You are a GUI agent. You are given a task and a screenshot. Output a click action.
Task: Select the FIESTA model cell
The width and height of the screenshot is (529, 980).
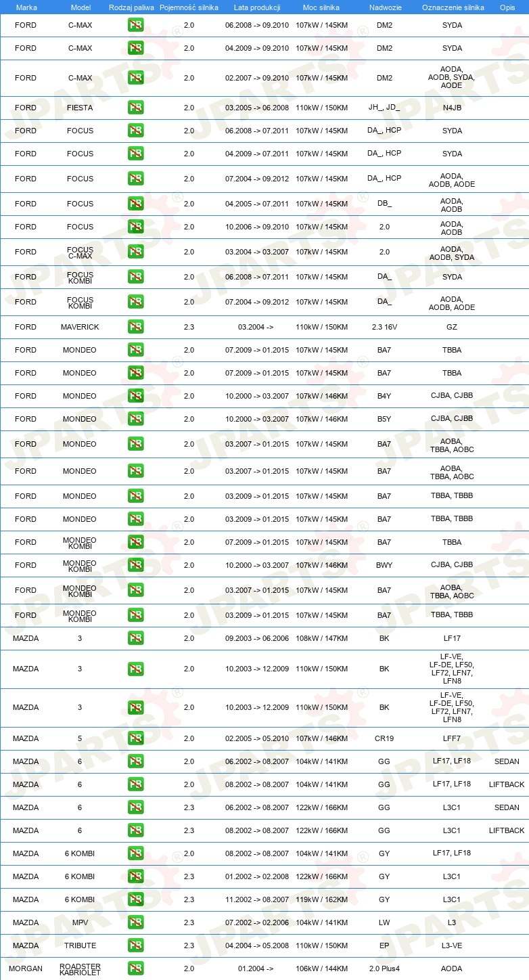tap(80, 108)
